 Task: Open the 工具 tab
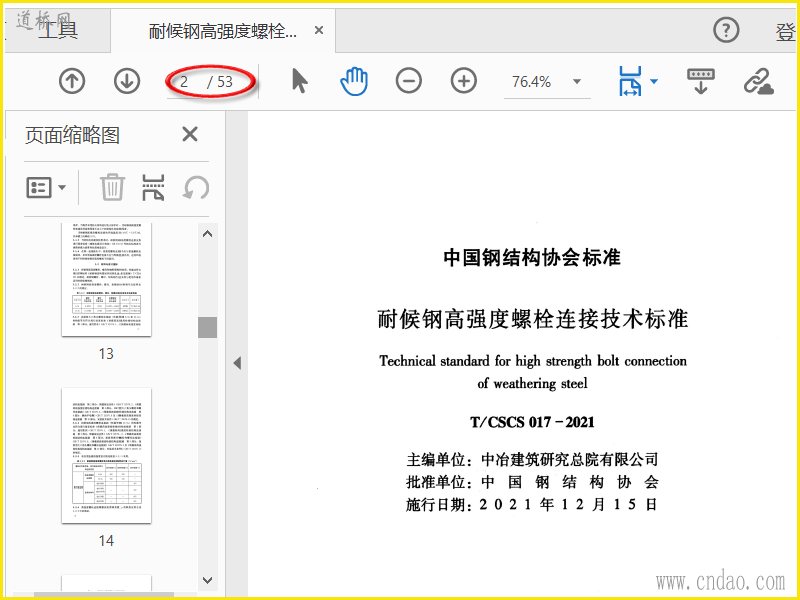(x=58, y=30)
